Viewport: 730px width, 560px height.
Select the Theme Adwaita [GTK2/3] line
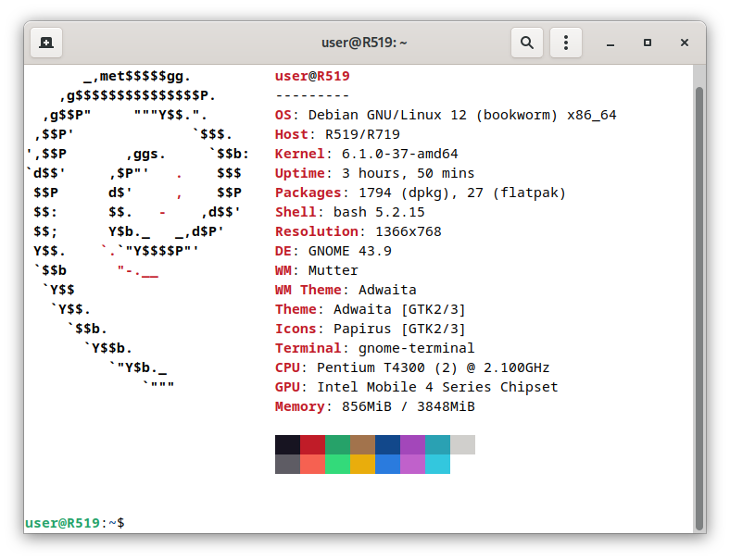click(x=371, y=309)
